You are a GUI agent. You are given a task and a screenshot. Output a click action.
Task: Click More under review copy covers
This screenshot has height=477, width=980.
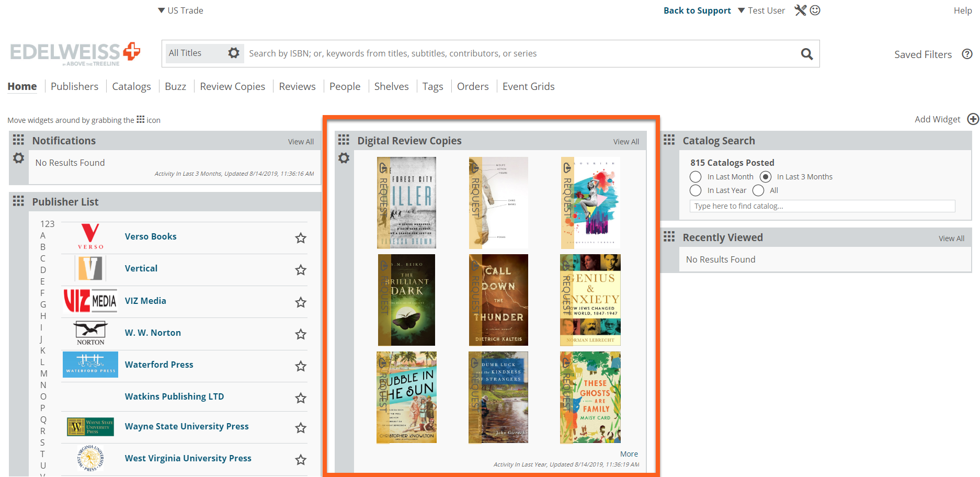629,454
